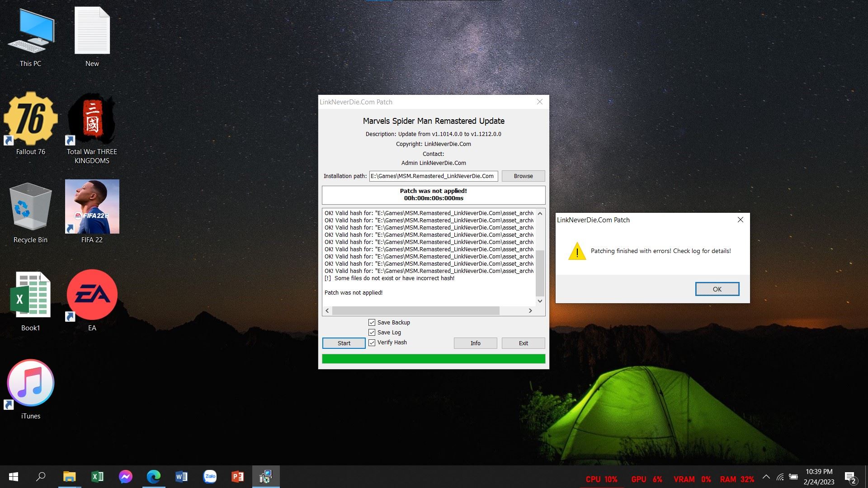Open the battery tray icon
Screen dimensions: 868x488
(x=793, y=477)
